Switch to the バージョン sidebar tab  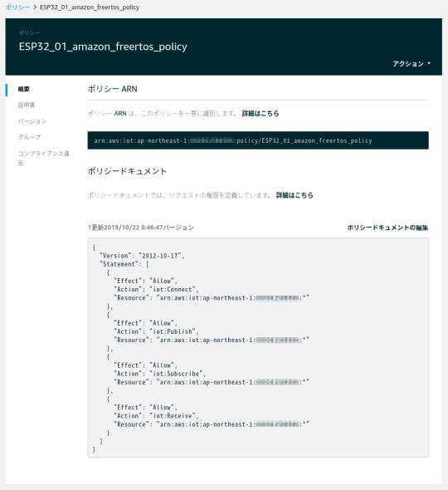[x=32, y=121]
